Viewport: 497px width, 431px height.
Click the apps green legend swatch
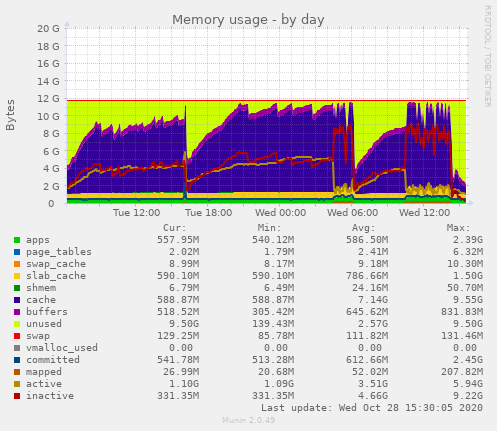17,240
